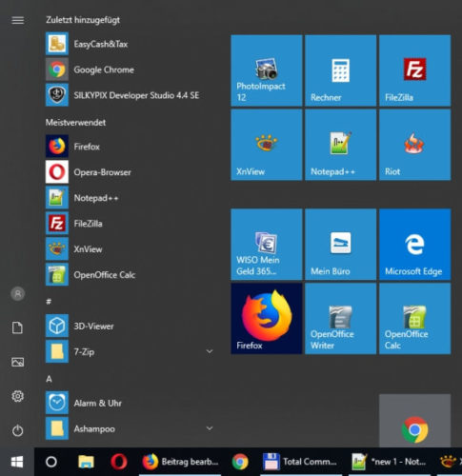Open Opera-Browser from the app list
This screenshot has height=476, width=462.
point(131,172)
